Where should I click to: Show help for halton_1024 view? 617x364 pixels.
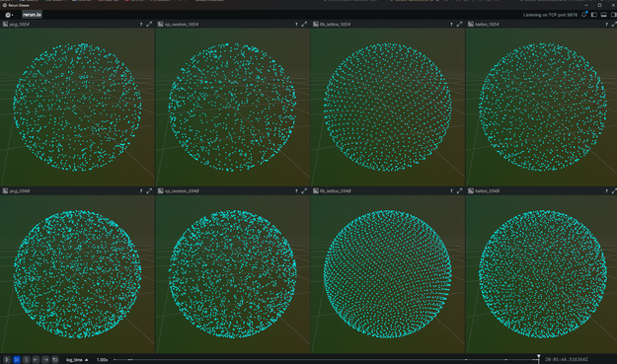pos(606,25)
